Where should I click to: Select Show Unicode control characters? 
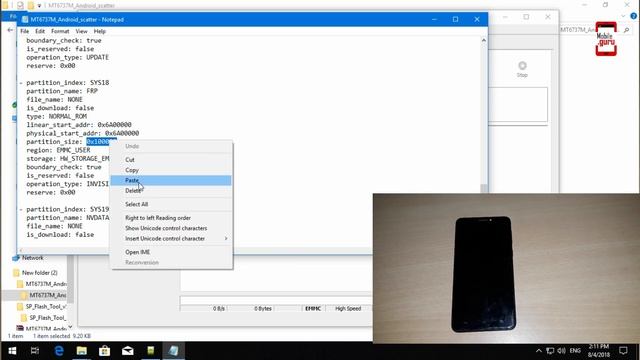(x=171, y=228)
